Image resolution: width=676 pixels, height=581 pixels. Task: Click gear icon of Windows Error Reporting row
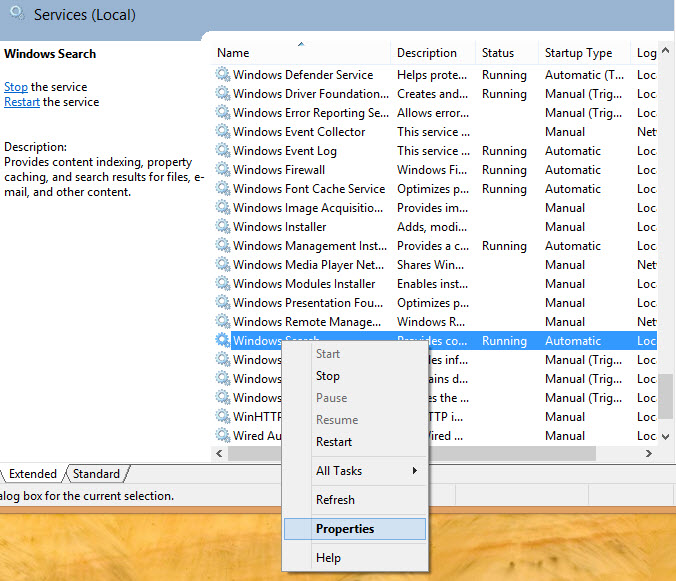point(223,112)
